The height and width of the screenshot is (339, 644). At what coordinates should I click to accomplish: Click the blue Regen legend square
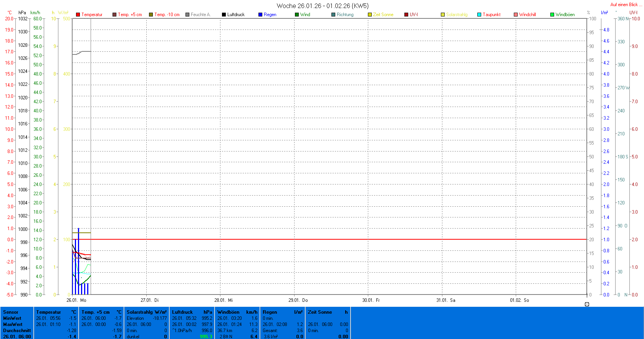coord(260,15)
